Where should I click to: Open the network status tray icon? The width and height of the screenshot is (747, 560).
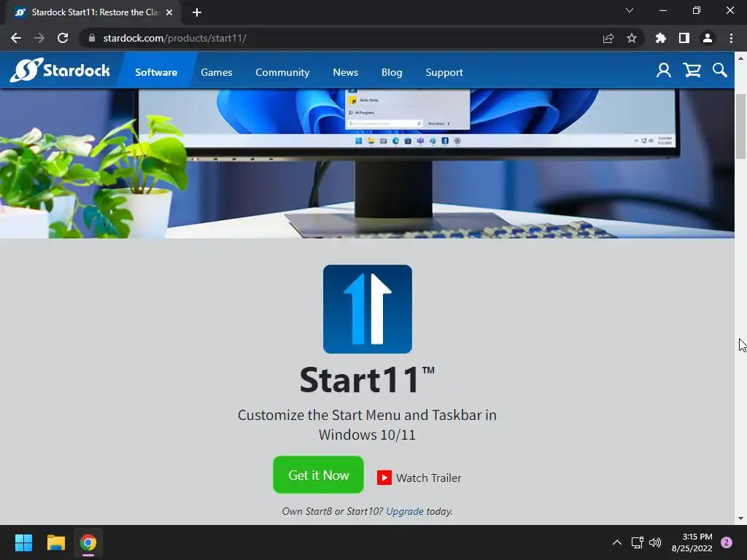click(x=637, y=542)
